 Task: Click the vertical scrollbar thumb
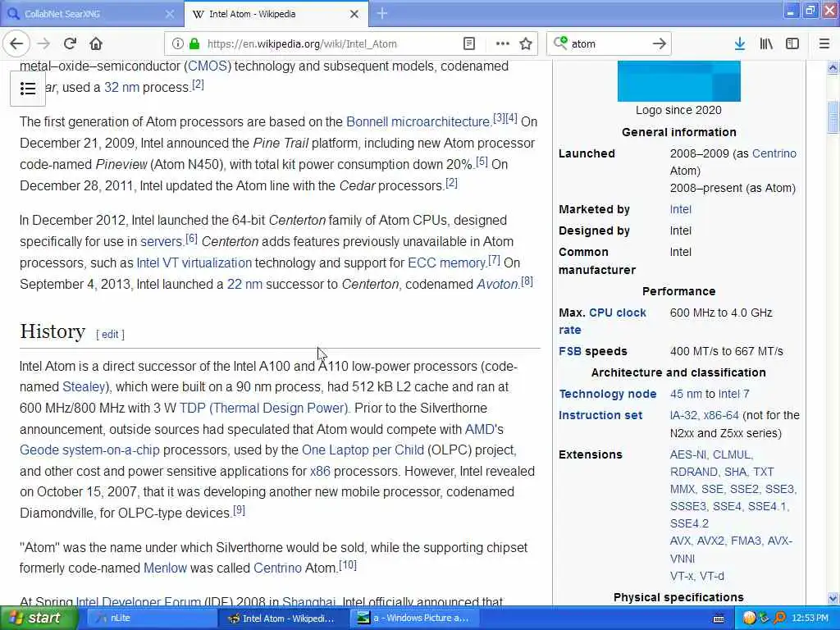tap(833, 116)
